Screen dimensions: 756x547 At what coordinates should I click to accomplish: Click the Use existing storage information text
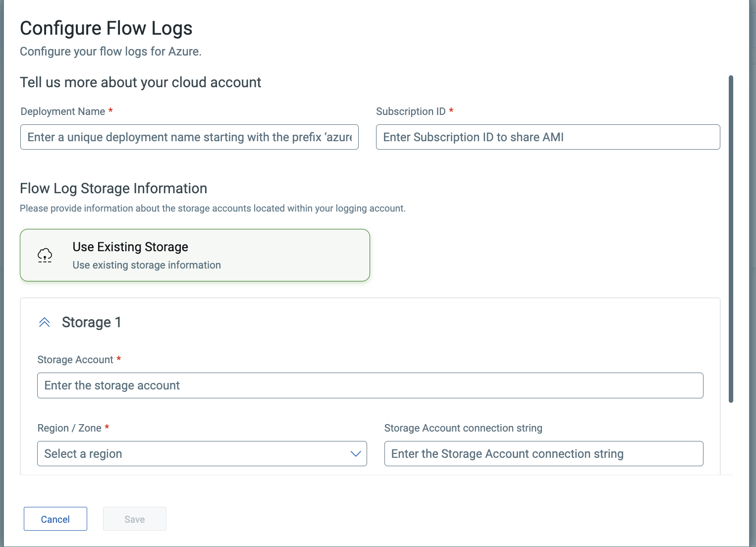click(x=147, y=265)
